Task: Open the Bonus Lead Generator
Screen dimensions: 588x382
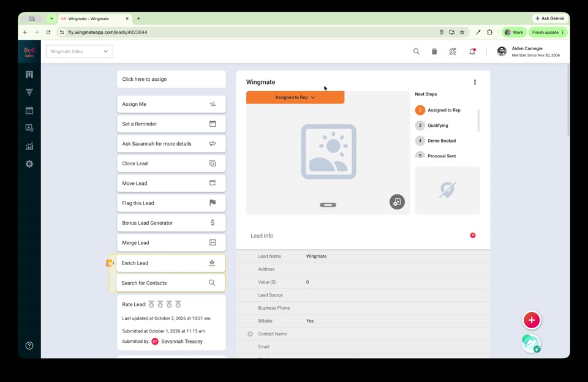Action: click(171, 223)
